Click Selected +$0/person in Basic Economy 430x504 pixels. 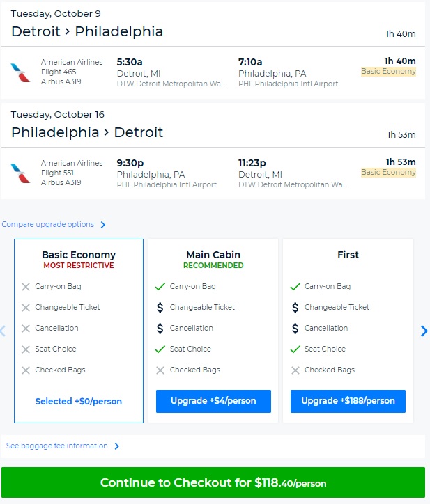coord(79,401)
